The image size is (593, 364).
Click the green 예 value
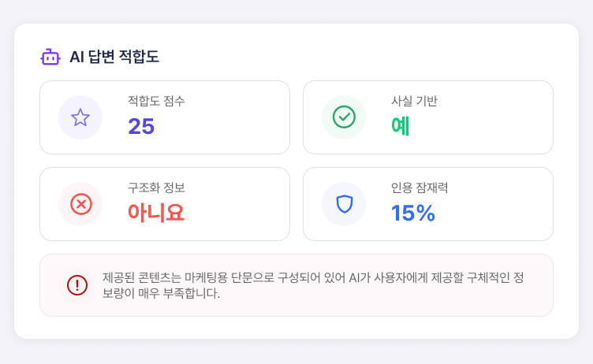[401, 126]
